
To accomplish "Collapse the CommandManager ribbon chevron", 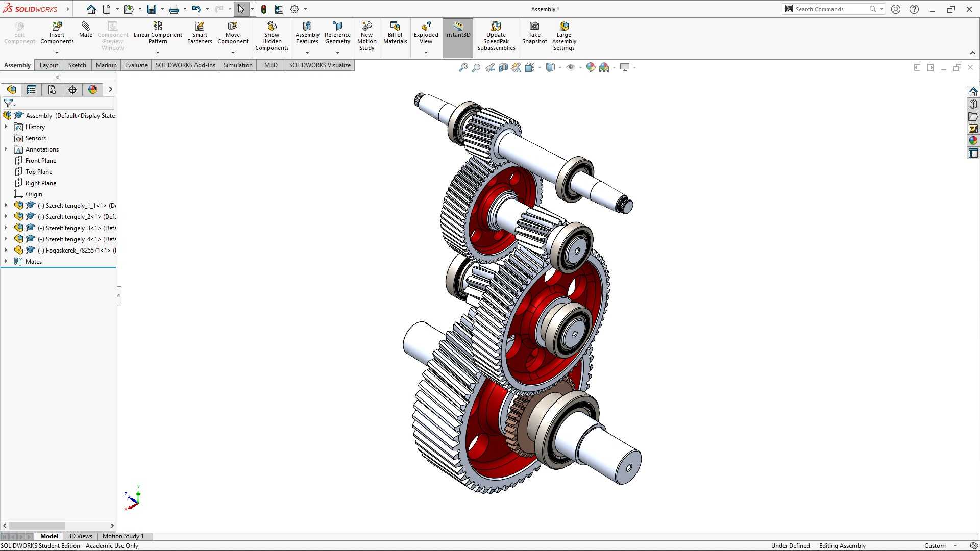I will tap(972, 53).
